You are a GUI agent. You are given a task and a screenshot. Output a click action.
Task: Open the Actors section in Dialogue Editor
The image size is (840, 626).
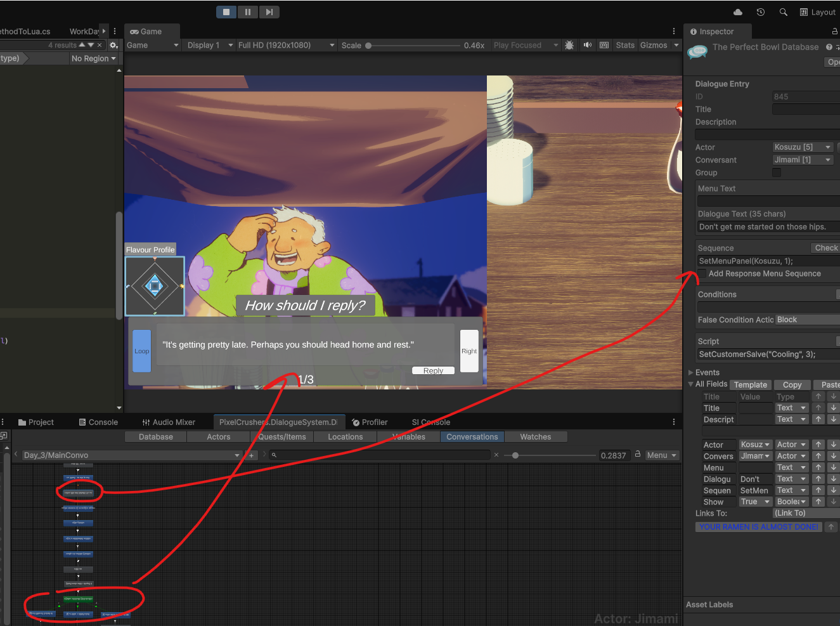point(219,437)
